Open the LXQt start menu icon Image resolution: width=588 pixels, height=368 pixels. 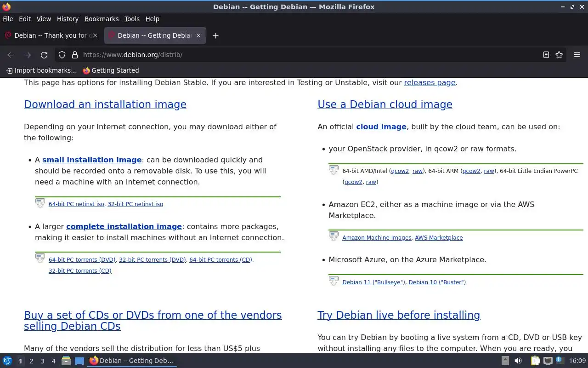(7, 361)
